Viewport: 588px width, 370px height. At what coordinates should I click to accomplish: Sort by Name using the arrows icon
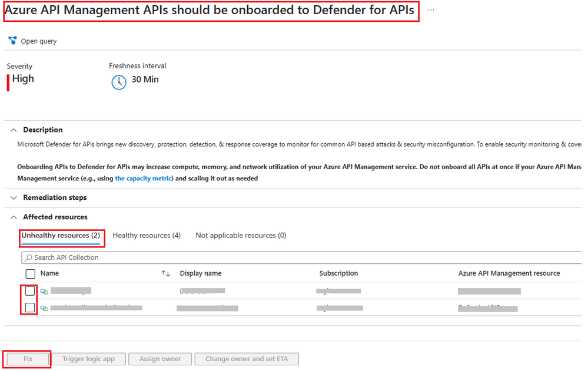tap(166, 273)
